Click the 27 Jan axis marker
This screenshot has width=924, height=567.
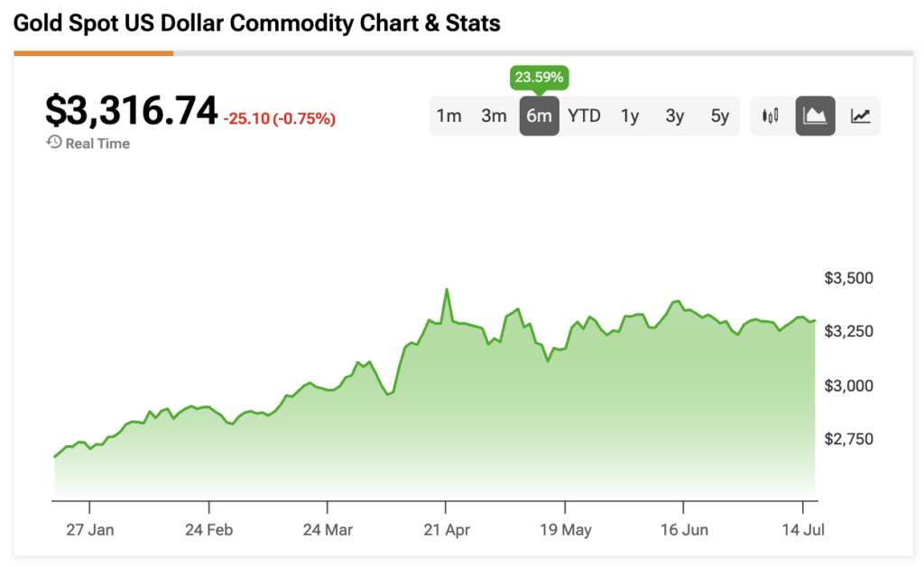[89, 530]
